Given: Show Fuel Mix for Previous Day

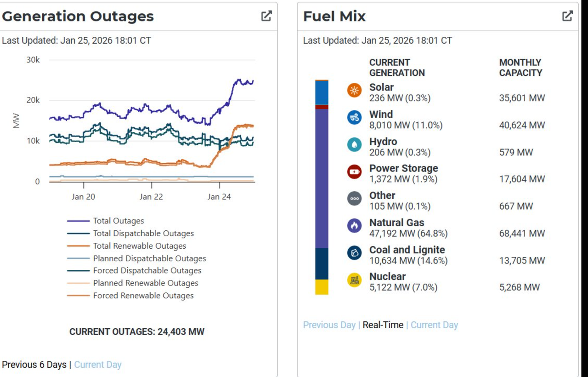Looking at the screenshot, I should click(x=329, y=325).
